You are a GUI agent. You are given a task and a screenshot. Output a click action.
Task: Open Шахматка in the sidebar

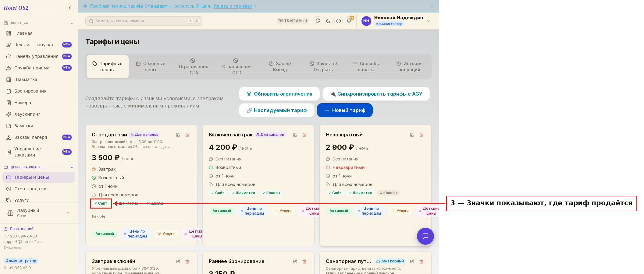tap(39, 79)
